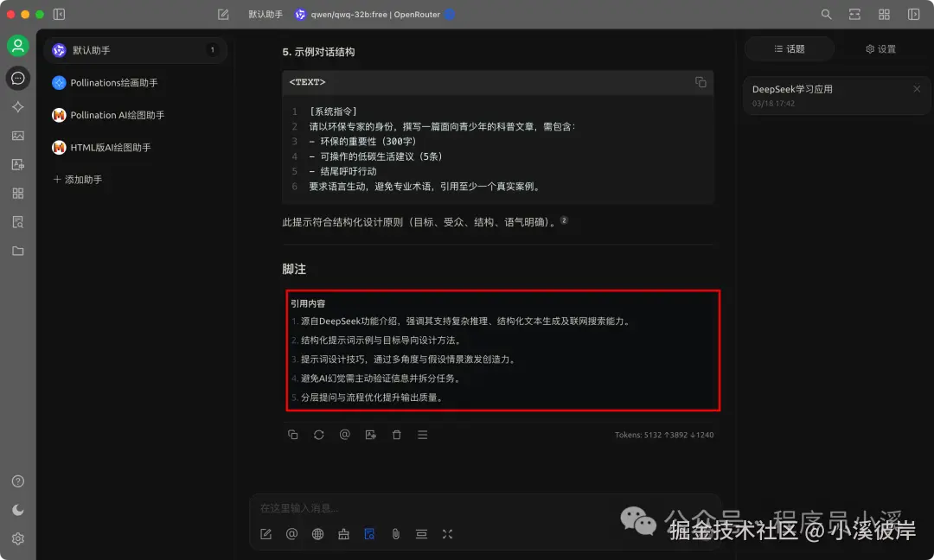Screen dimensions: 934x560
Task: Click code line 环保的重要性（300字）
Action: [362, 141]
